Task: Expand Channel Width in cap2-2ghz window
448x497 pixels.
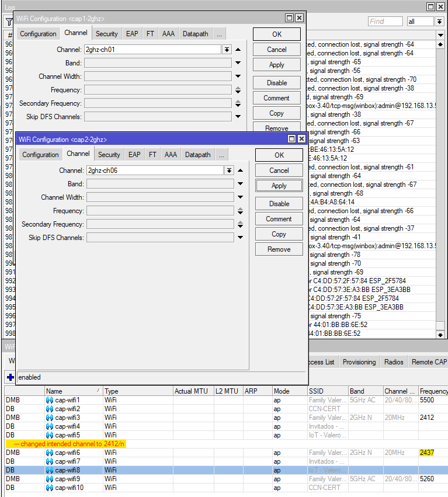Action: pos(240,197)
